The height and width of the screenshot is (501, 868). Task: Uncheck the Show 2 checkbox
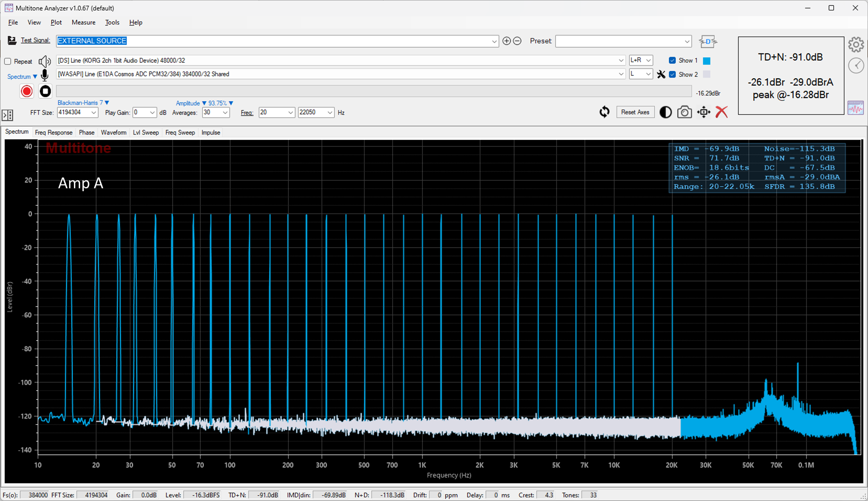tap(672, 74)
